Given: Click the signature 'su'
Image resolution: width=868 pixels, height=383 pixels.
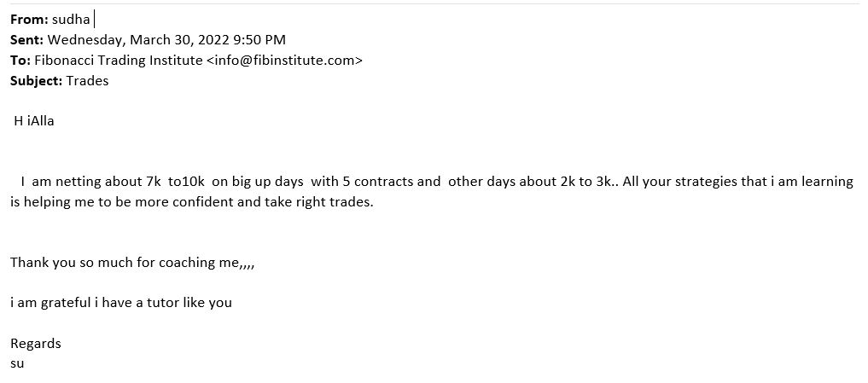Looking at the screenshot, I should [x=17, y=363].
